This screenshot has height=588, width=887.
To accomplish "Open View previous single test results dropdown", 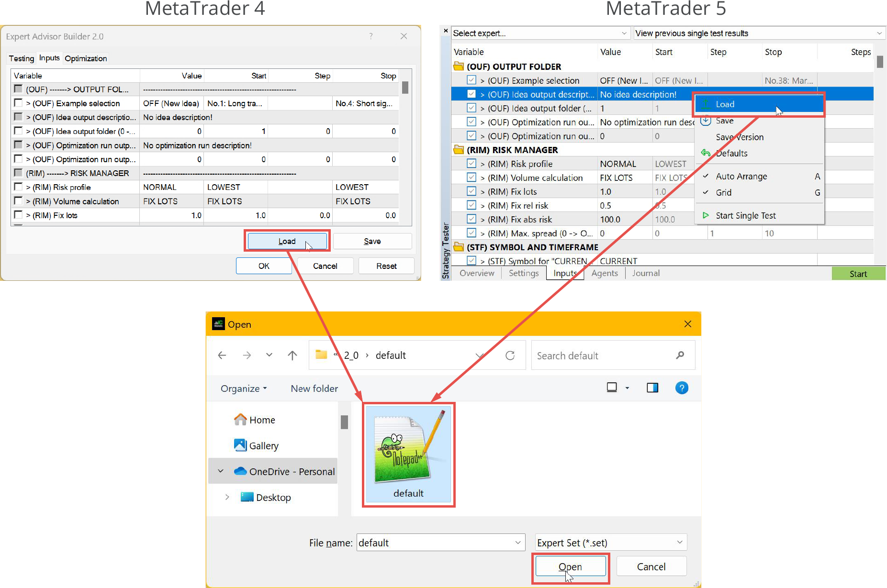I will coord(879,33).
